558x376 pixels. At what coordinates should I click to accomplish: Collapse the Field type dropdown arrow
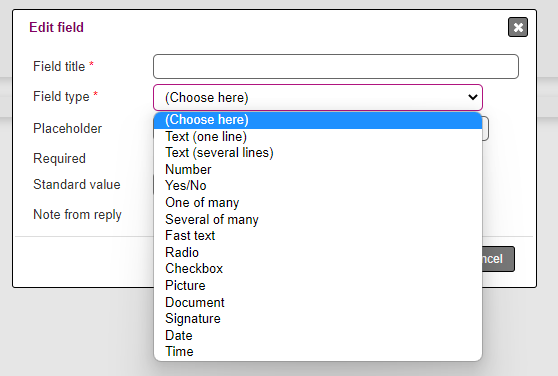pyautogui.click(x=473, y=97)
